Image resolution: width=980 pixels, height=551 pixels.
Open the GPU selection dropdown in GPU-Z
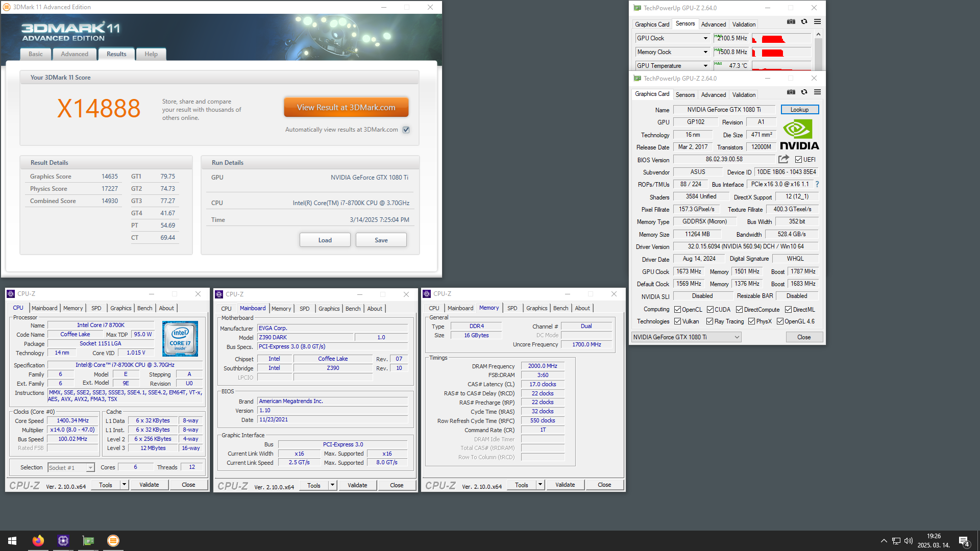[x=686, y=337]
